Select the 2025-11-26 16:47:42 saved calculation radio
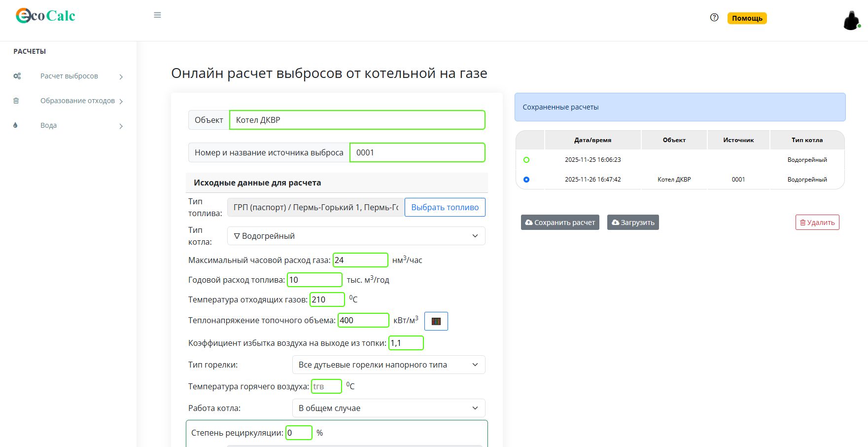Screen dimensions: 868x447 pyautogui.click(x=526, y=180)
